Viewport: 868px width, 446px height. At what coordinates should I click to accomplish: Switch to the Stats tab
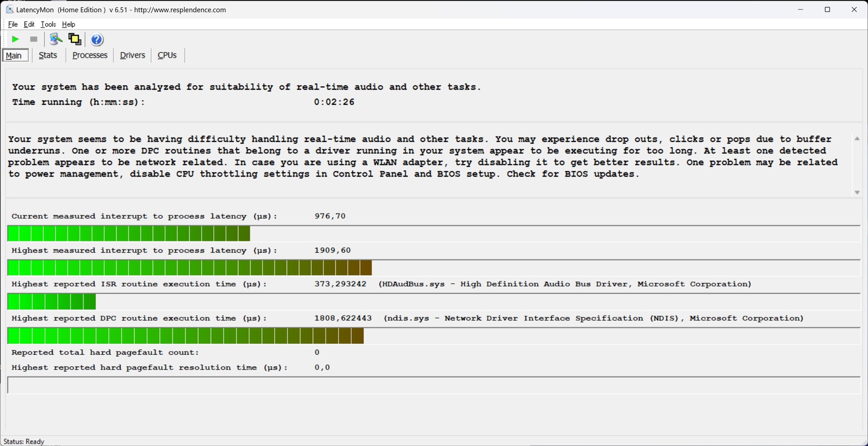click(48, 55)
